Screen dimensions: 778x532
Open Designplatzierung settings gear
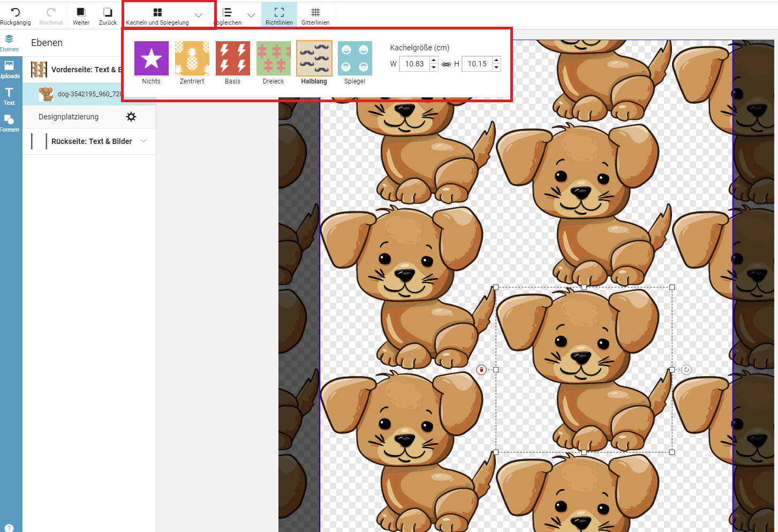(131, 117)
